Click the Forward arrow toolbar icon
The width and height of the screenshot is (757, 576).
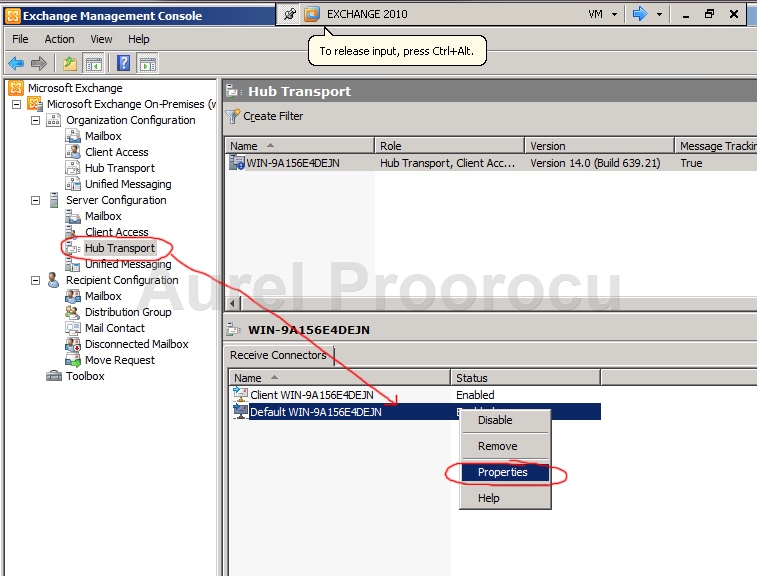click(x=39, y=63)
